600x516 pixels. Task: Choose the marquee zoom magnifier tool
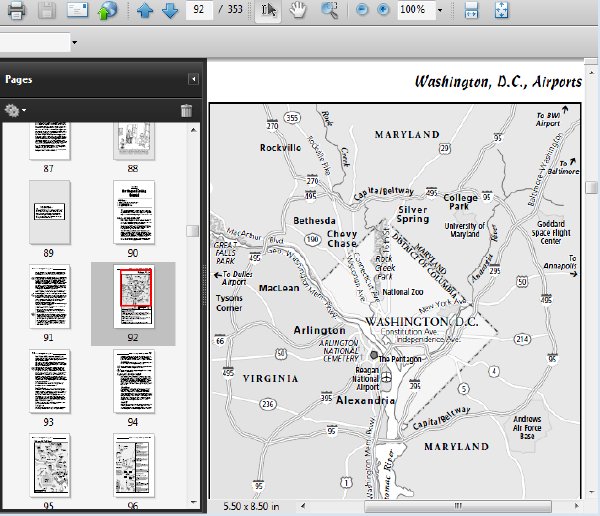329,10
